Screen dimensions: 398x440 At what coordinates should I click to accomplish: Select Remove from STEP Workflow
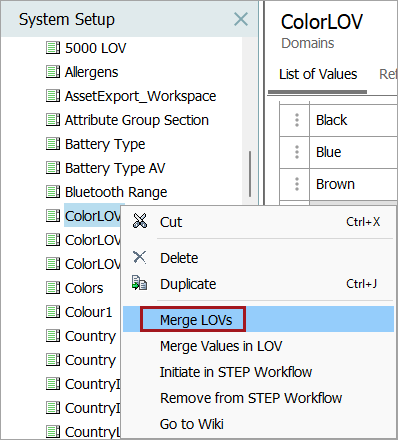[251, 398]
